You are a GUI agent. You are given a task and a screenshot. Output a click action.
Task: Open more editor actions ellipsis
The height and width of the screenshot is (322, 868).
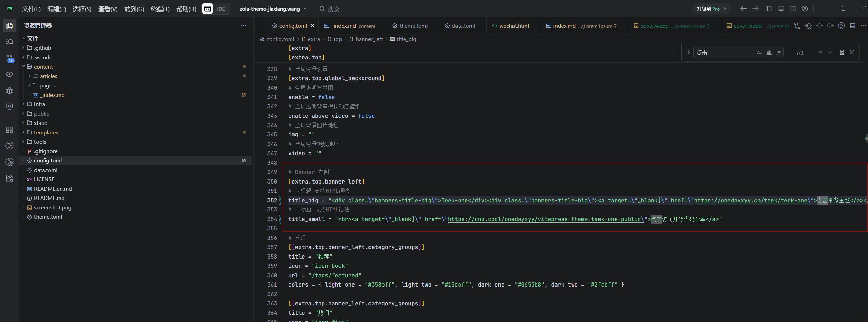click(864, 26)
